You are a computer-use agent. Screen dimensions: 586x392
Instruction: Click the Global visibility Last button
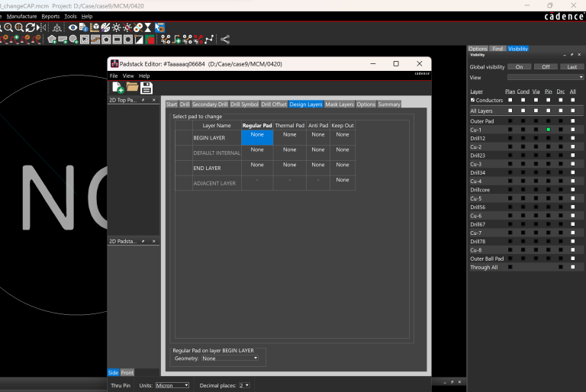pos(572,66)
